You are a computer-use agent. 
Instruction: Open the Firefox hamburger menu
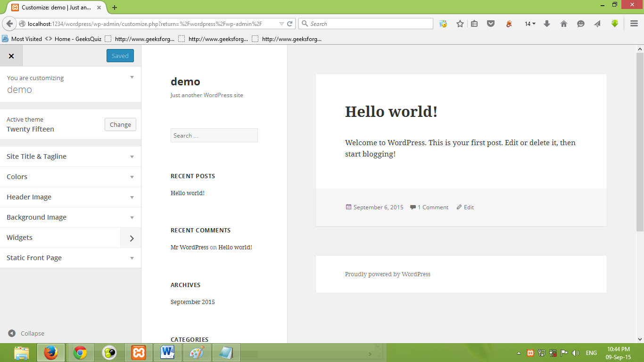[x=634, y=24]
